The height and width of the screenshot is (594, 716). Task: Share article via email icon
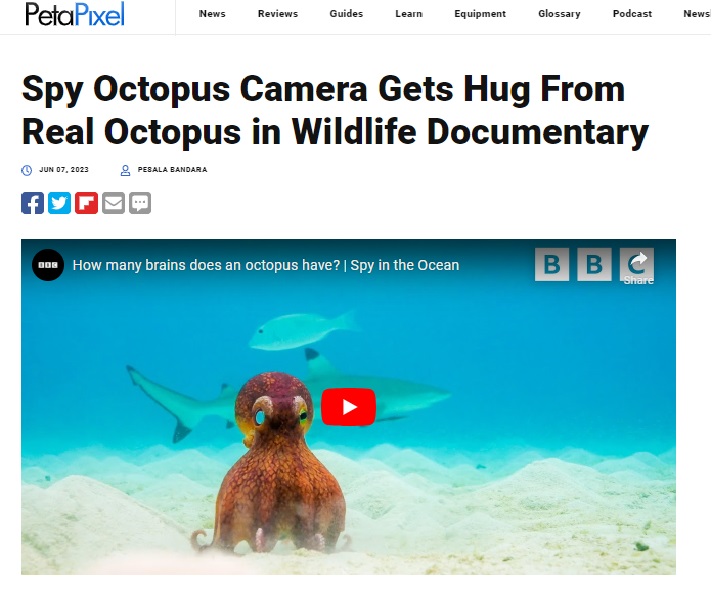113,203
